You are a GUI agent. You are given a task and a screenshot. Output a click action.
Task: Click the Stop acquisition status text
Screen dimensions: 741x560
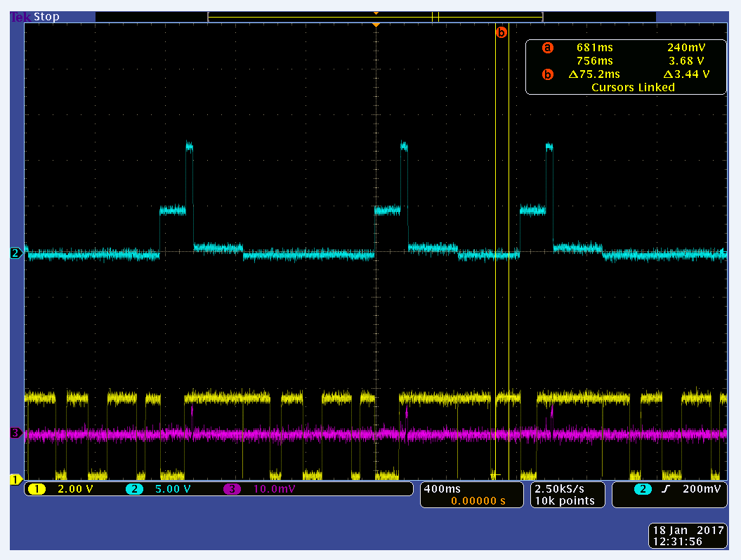[x=46, y=17]
